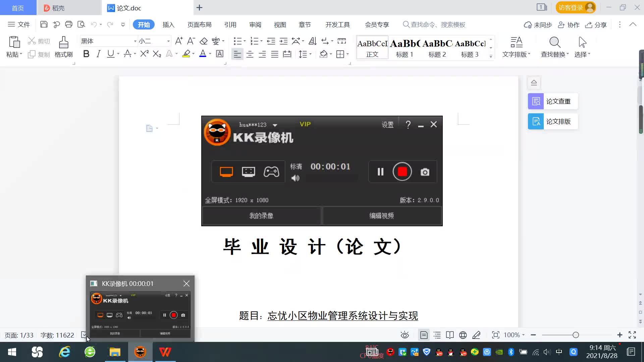Viewport: 644px width, 362px height.
Task: Select game recording mode gamepad icon
Action: click(x=271, y=172)
